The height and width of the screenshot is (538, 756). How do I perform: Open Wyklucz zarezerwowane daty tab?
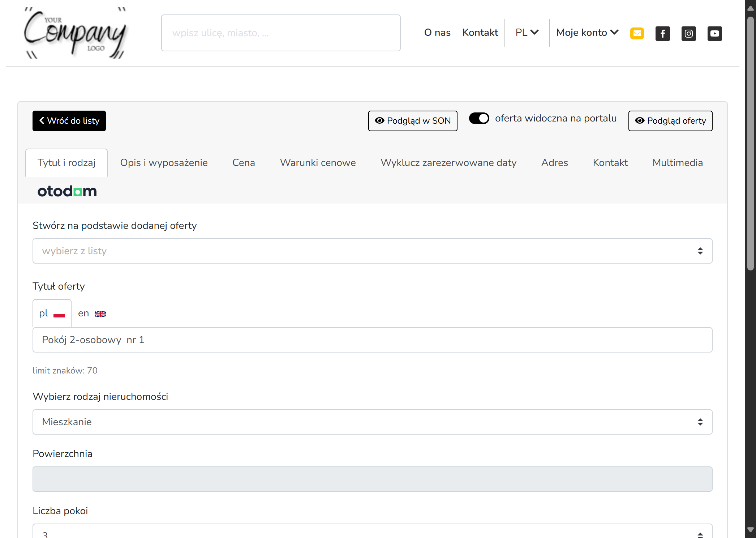click(x=448, y=163)
